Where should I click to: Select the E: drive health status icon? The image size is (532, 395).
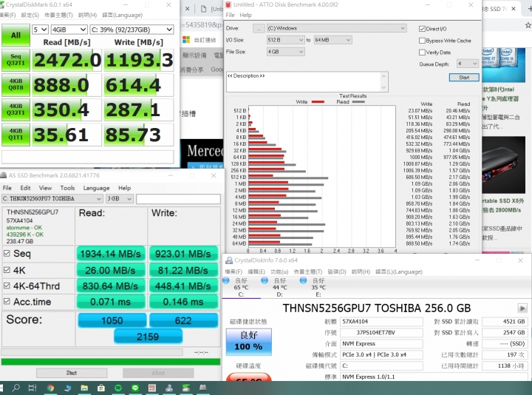(304, 280)
